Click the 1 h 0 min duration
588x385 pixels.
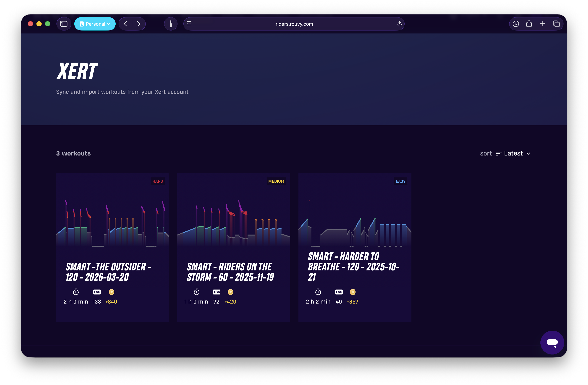coord(196,302)
